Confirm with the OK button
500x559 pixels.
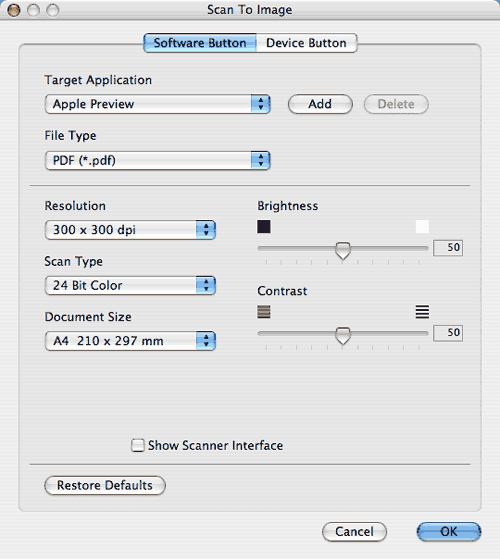[449, 532]
